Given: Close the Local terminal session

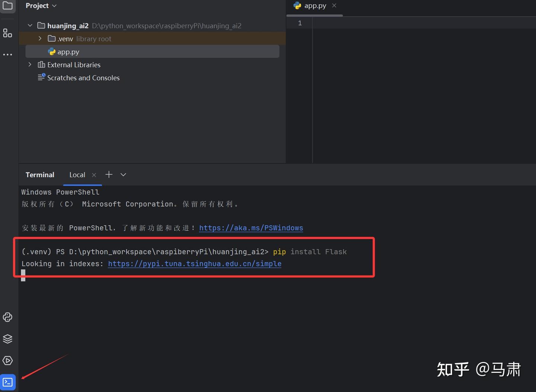Looking at the screenshot, I should tap(94, 175).
